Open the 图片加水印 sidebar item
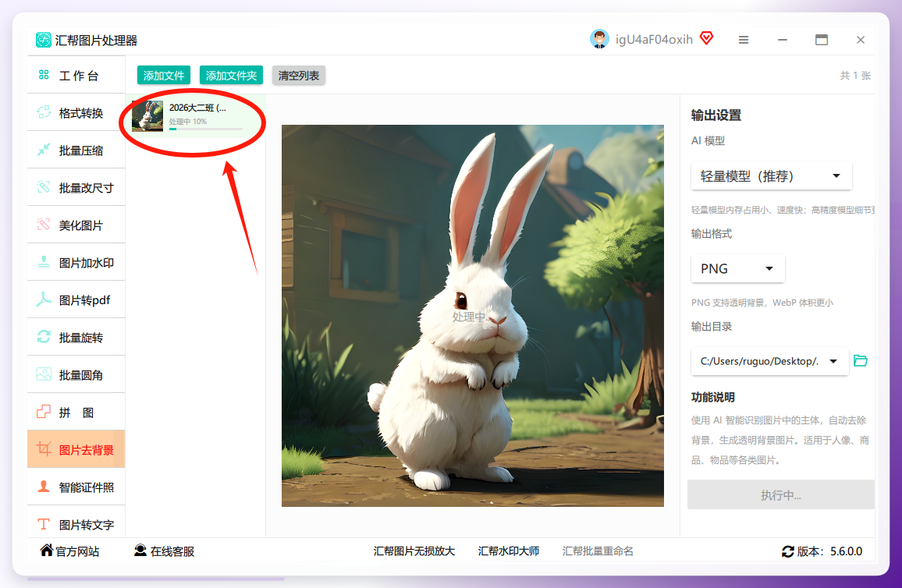Screen dimensions: 902x588 pyautogui.click(x=76, y=263)
